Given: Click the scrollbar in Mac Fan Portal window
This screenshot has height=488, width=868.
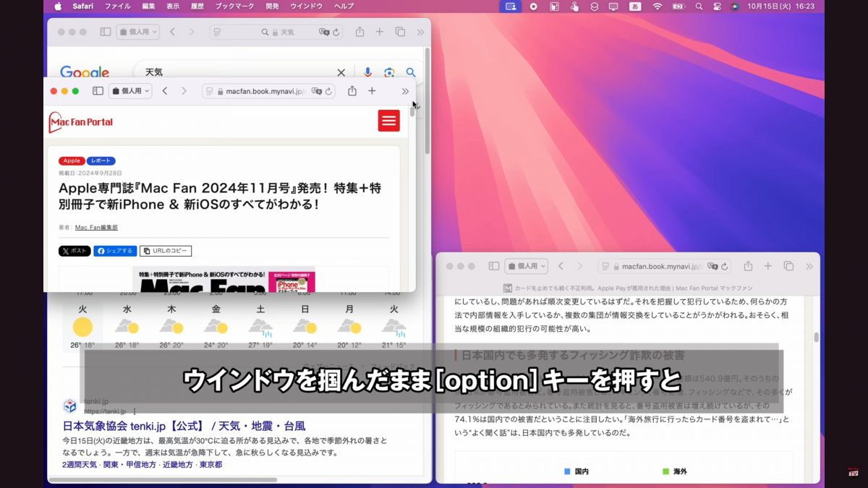Looking at the screenshot, I should tap(413, 110).
